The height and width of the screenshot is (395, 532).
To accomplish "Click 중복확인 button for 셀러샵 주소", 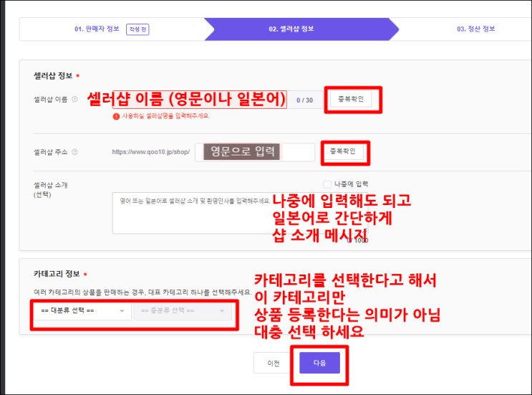I will tap(343, 151).
